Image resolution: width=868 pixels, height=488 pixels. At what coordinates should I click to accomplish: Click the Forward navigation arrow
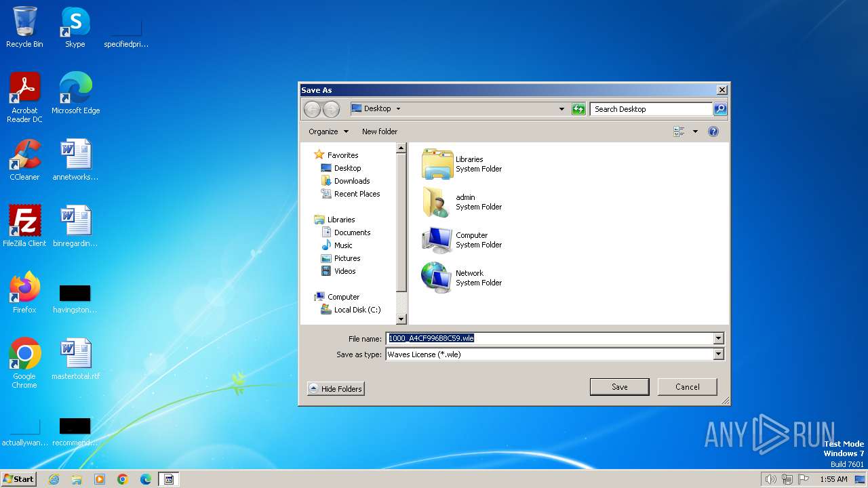331,108
